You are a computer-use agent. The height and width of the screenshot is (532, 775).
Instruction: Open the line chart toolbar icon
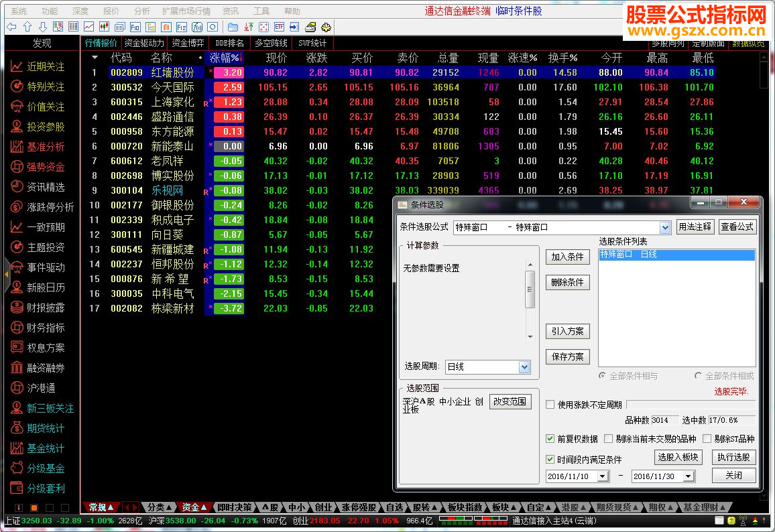click(89, 27)
